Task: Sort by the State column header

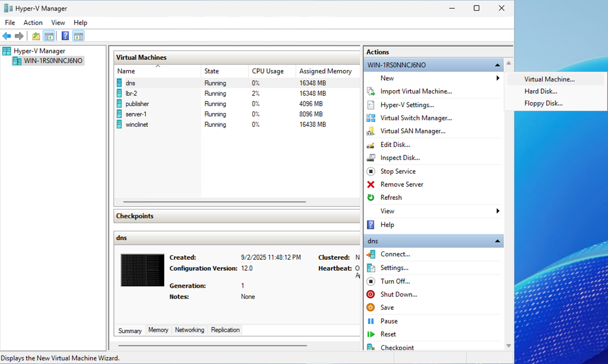Action: tap(225, 71)
